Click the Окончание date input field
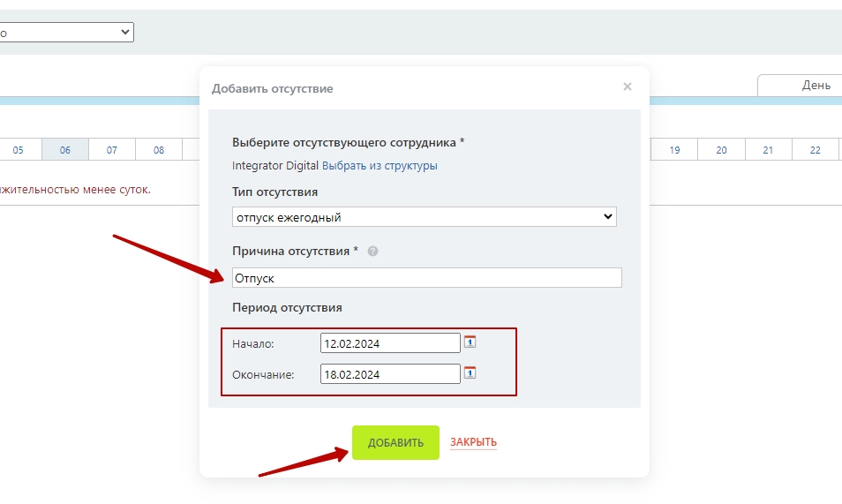Image resolution: width=842 pixels, height=504 pixels. 390,374
